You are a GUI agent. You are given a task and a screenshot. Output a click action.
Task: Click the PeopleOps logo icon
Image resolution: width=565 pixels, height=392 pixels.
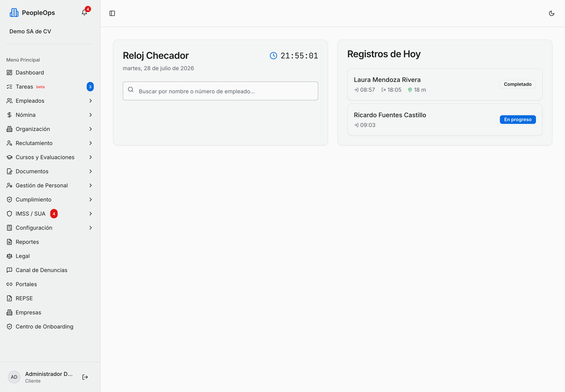[x=14, y=13]
